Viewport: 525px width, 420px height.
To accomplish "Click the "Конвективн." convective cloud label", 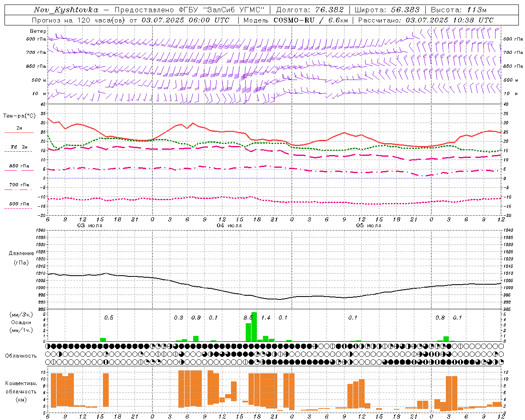I will 21,383.
